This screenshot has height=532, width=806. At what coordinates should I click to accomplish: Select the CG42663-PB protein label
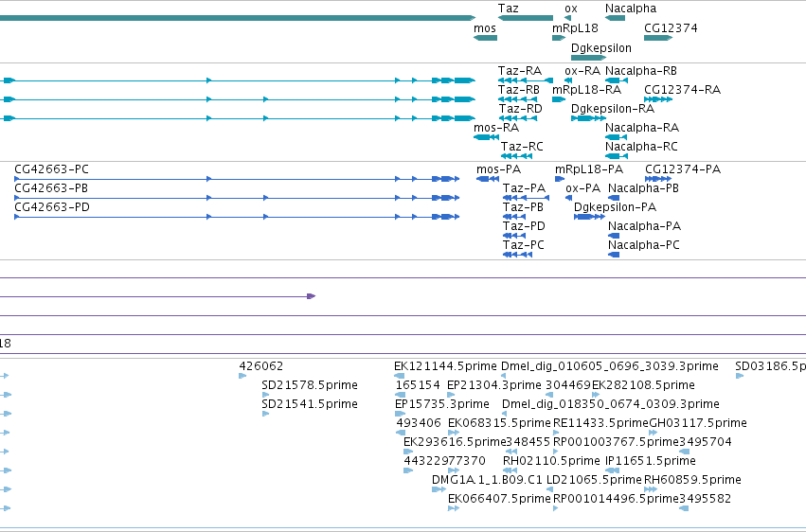point(51,188)
